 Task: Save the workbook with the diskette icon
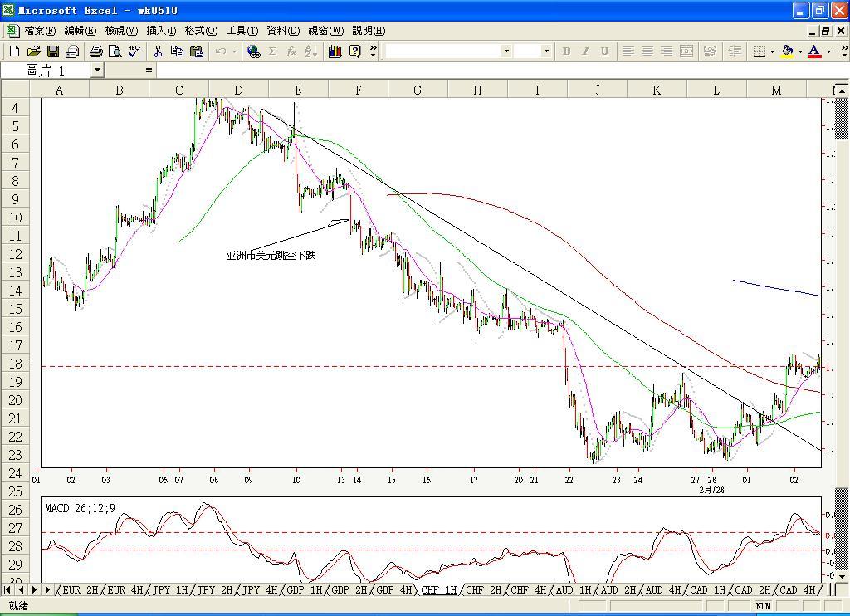coord(52,51)
